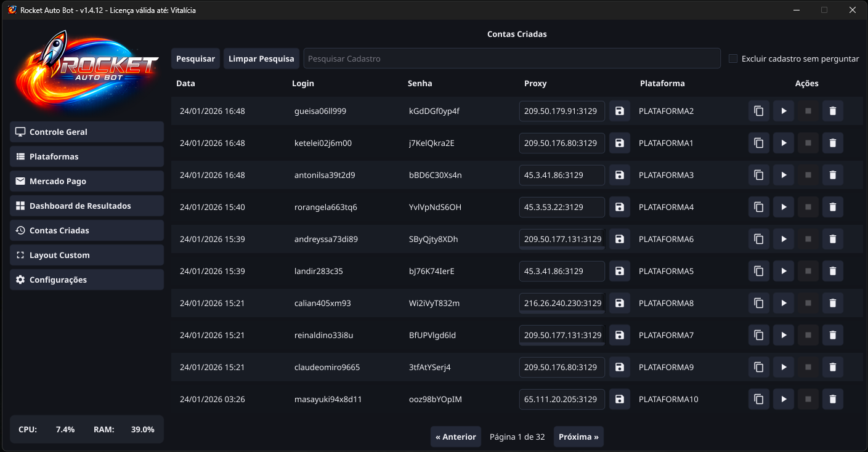Enable "Excluir cadastro sem perguntar" checkbox
Image resolution: width=868 pixels, height=452 pixels.
tap(733, 59)
